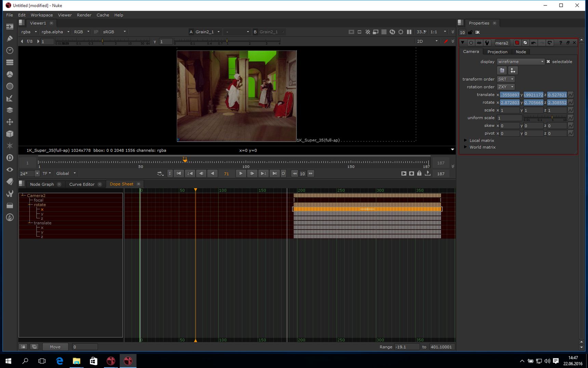The height and width of the screenshot is (368, 588).
Task: Toggle the checkerboard overlay icon in viewer
Action: (x=368, y=32)
